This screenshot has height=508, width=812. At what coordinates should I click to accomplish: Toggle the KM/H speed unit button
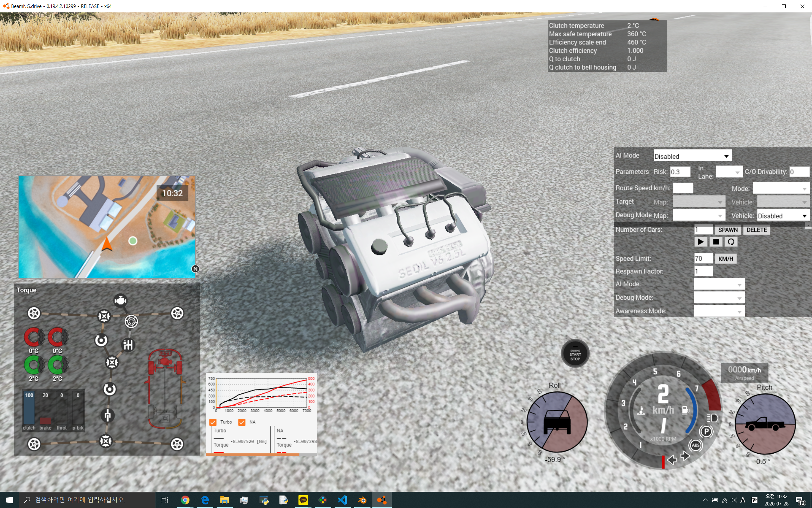726,259
